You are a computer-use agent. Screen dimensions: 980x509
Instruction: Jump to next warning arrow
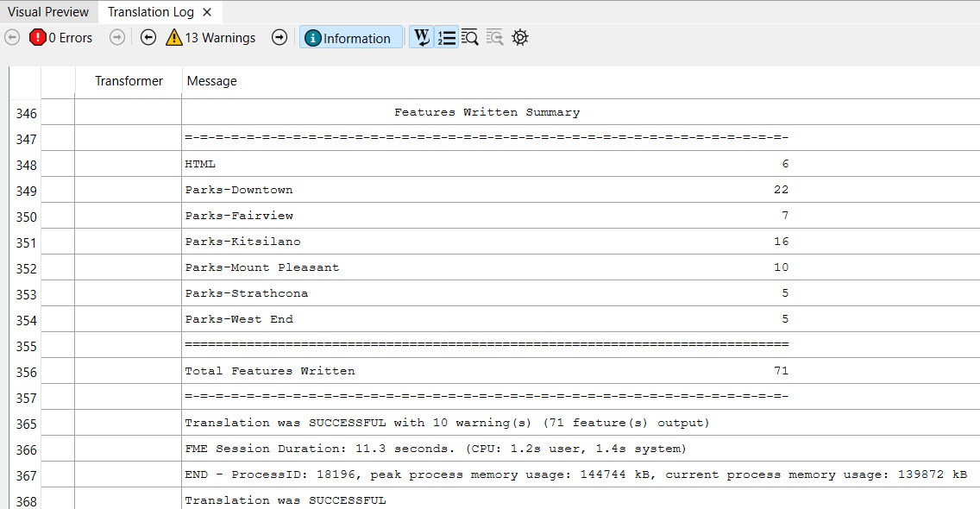[x=280, y=38]
